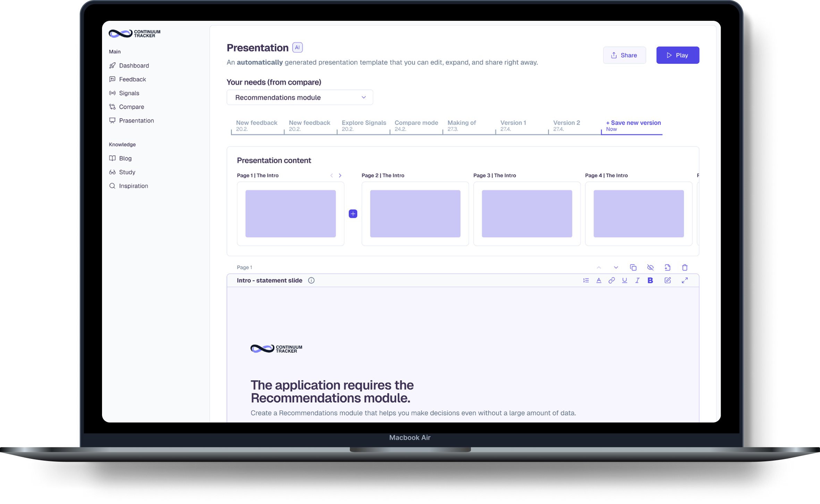
Task: Toggle bold formatting
Action: tap(650, 280)
